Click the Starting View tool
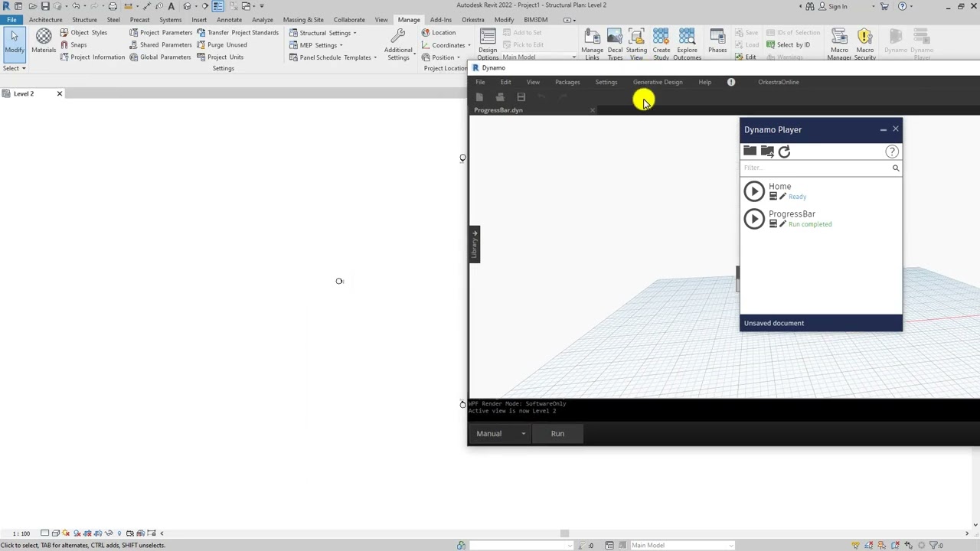Image resolution: width=980 pixels, height=551 pixels. 636,44
